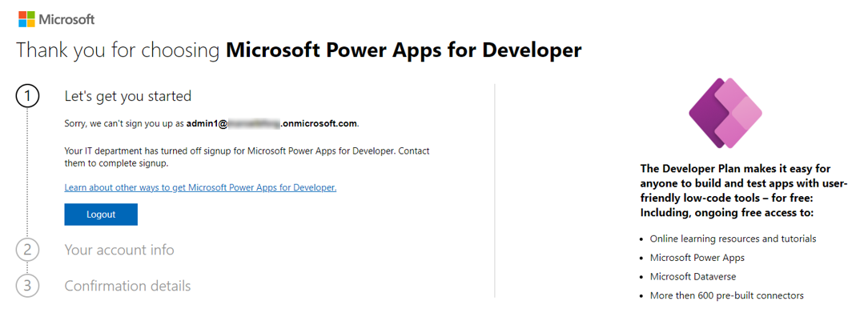The width and height of the screenshot is (868, 313).
Task: Expand the "Your account info" step
Action: 119,250
